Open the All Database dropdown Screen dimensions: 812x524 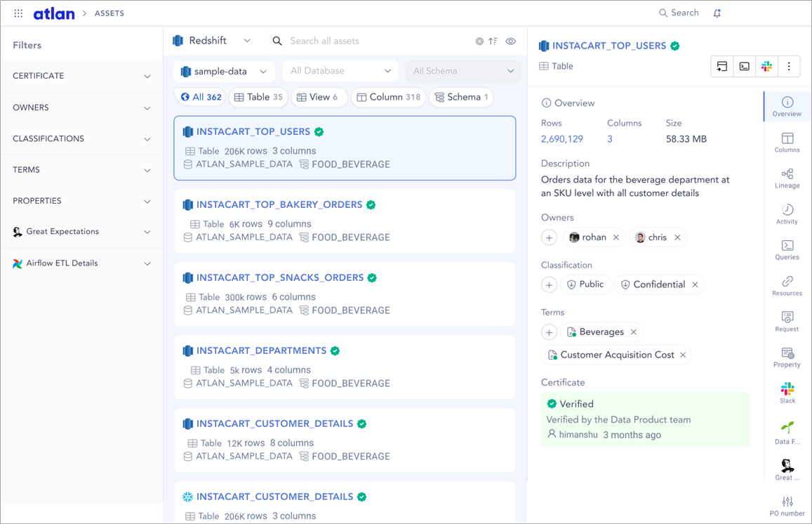[341, 71]
